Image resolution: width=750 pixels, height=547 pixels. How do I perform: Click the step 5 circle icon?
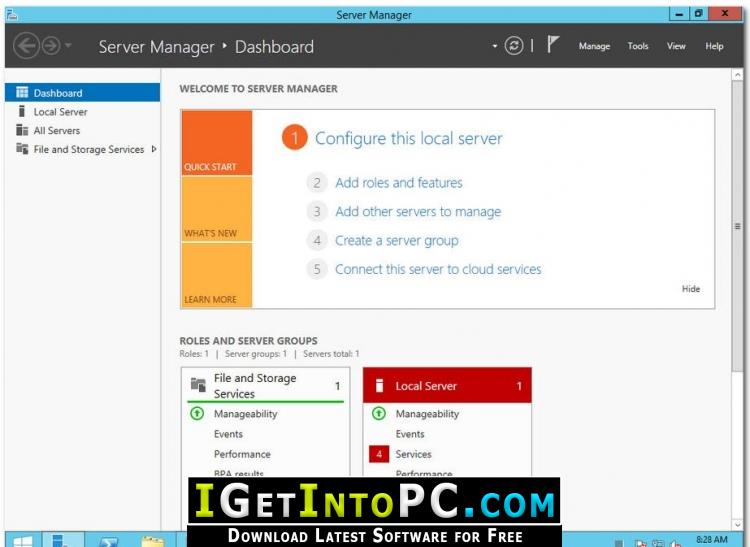point(317,269)
